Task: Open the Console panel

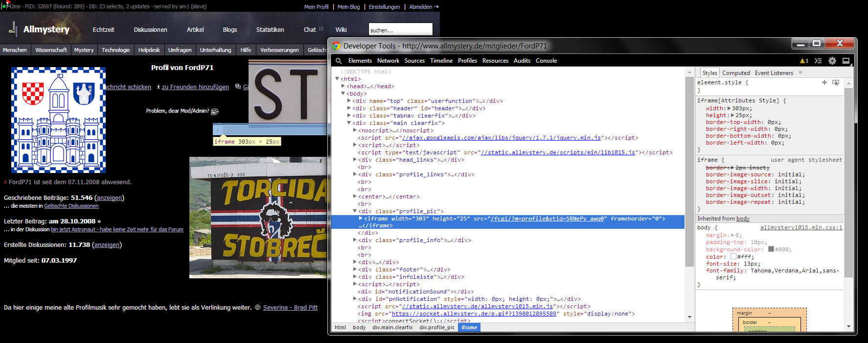Action: click(546, 61)
